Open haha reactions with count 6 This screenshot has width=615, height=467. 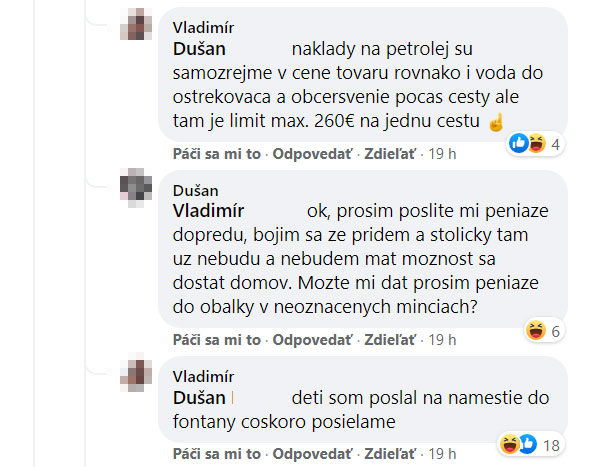(543, 331)
